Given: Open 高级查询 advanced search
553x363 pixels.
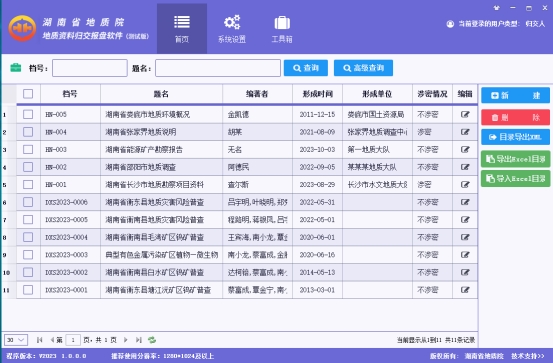Looking at the screenshot, I should point(363,68).
